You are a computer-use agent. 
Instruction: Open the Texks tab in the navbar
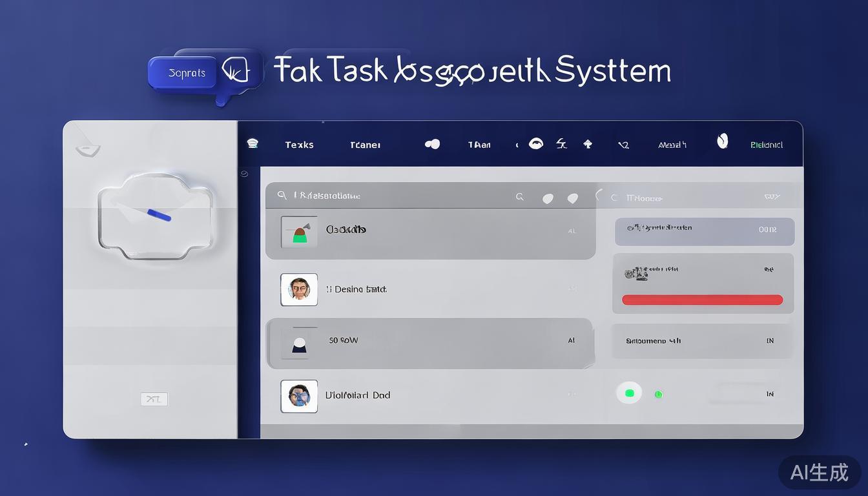[x=299, y=145]
